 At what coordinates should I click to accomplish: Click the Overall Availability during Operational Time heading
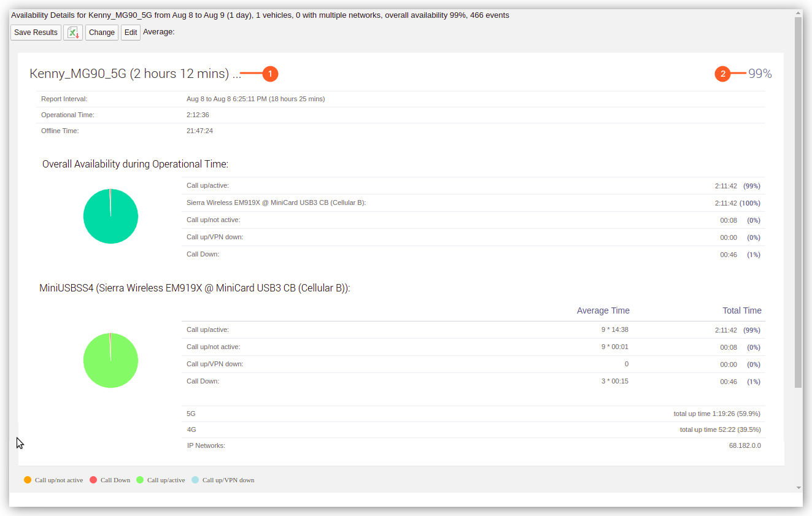pos(135,164)
